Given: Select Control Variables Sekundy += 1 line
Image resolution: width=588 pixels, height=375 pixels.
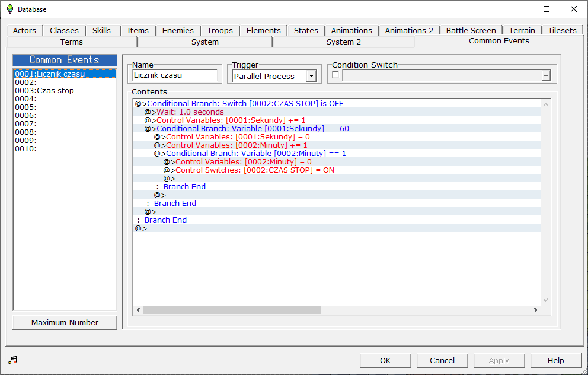Looking at the screenshot, I should pyautogui.click(x=337, y=120).
